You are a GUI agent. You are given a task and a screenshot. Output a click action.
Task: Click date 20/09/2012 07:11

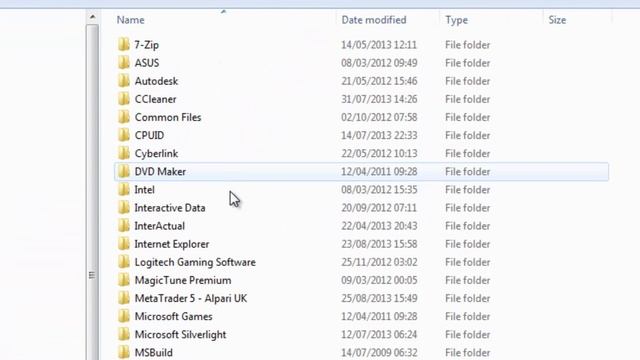click(379, 208)
